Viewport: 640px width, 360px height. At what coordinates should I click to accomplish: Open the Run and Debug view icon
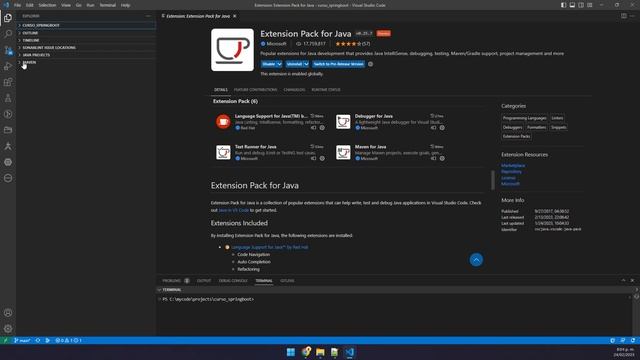[8, 66]
